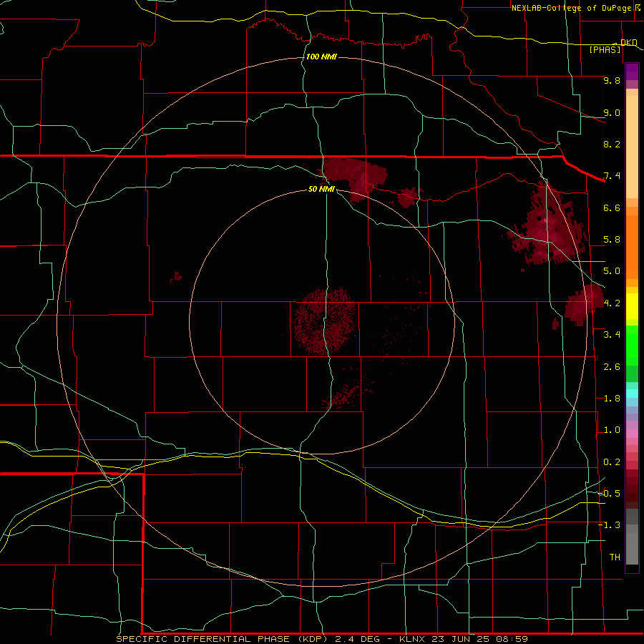This screenshot has height=644, width=644.
Task: Select the 8.2 scale value
Action: point(612,144)
